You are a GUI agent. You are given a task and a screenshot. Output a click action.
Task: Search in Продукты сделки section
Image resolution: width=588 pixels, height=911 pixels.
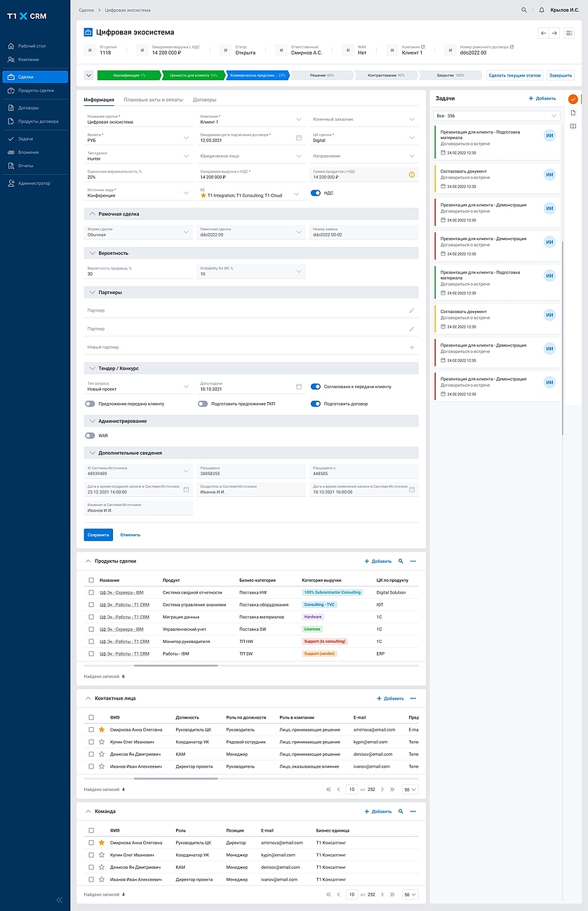click(401, 561)
